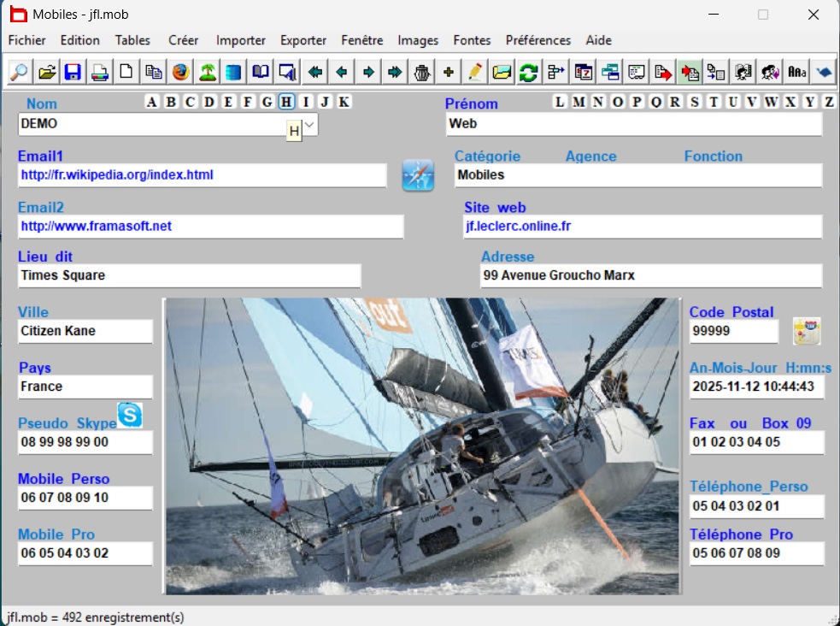Open the Exporter menu

(x=303, y=40)
